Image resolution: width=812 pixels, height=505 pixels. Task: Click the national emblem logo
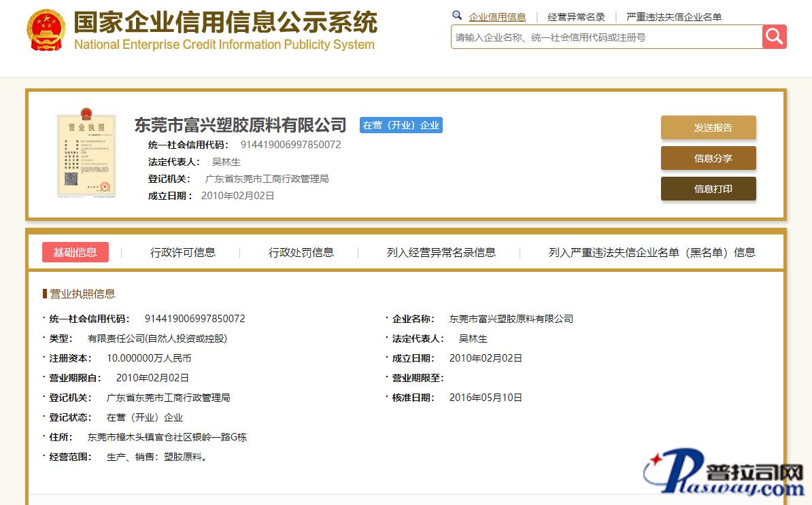(46, 31)
